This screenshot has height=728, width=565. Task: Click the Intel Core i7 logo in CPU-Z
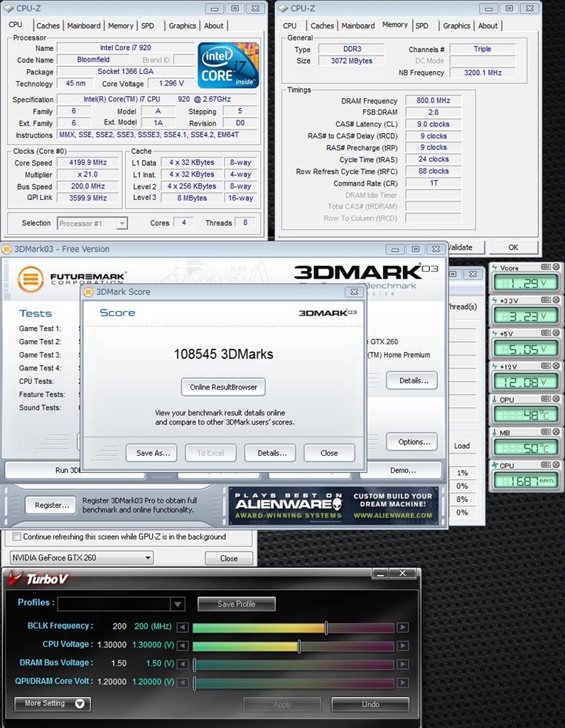228,65
